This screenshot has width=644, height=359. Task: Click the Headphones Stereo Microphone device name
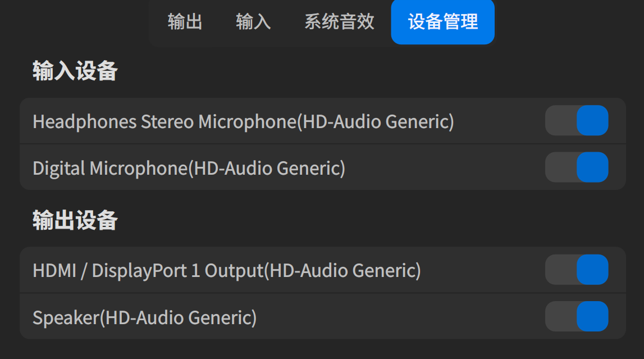(164, 121)
